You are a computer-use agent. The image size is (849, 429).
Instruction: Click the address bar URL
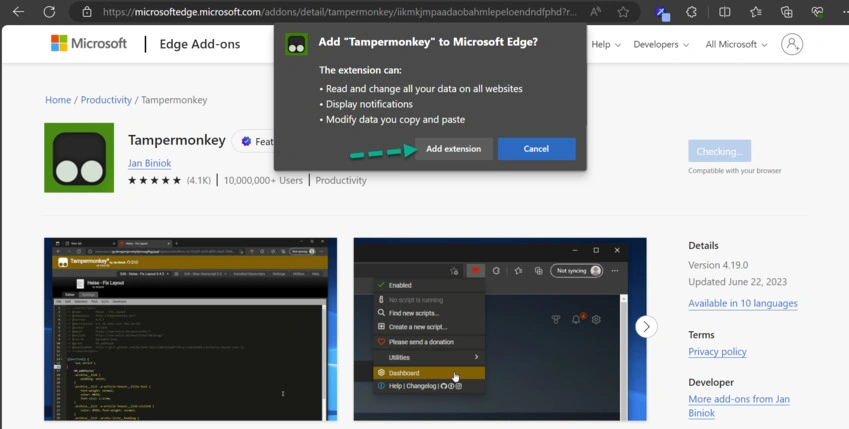[x=339, y=12]
